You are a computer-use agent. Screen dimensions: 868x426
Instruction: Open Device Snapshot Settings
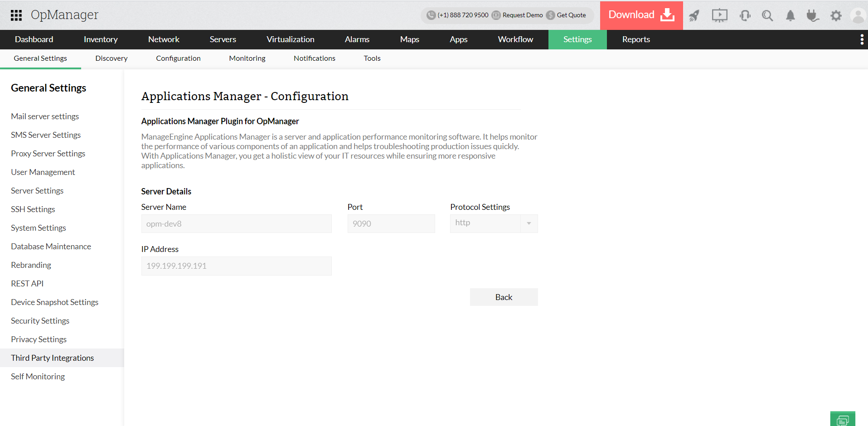tap(55, 302)
